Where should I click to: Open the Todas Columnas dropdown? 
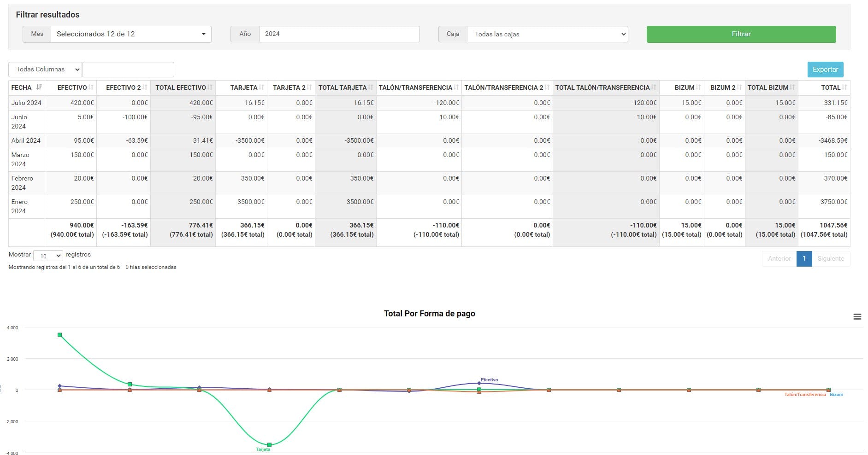44,69
